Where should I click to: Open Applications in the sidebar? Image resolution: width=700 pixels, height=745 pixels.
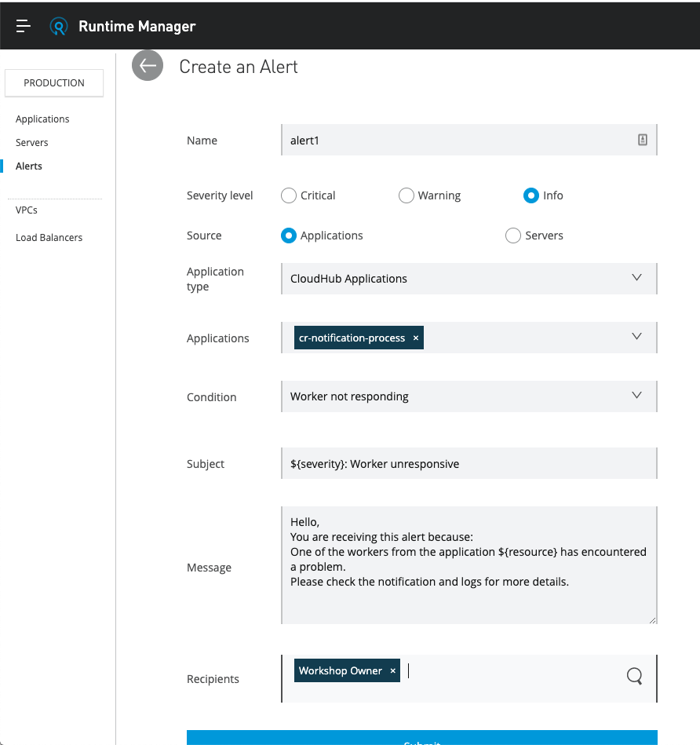pyautogui.click(x=42, y=119)
